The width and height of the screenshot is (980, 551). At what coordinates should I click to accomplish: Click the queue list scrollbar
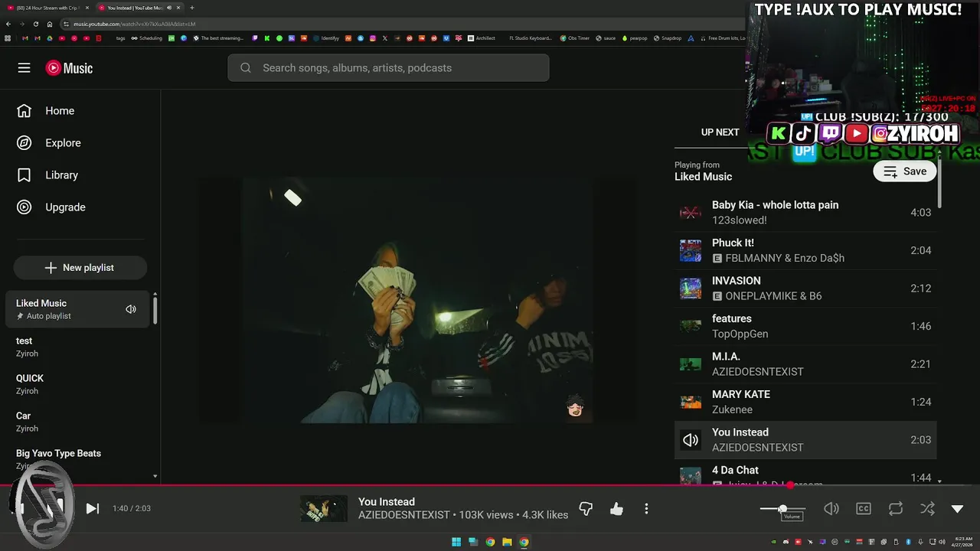(939, 184)
